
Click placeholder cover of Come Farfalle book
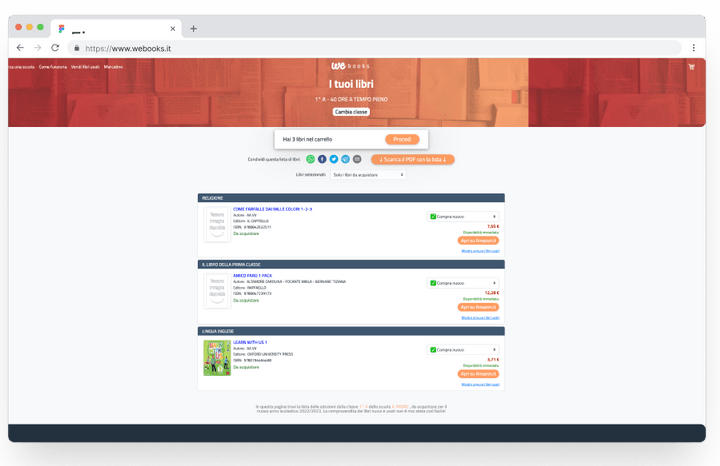(217, 224)
